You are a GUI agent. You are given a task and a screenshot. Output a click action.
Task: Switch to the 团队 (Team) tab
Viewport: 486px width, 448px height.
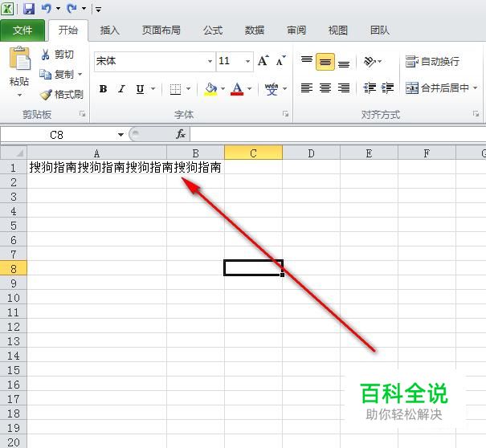point(380,31)
